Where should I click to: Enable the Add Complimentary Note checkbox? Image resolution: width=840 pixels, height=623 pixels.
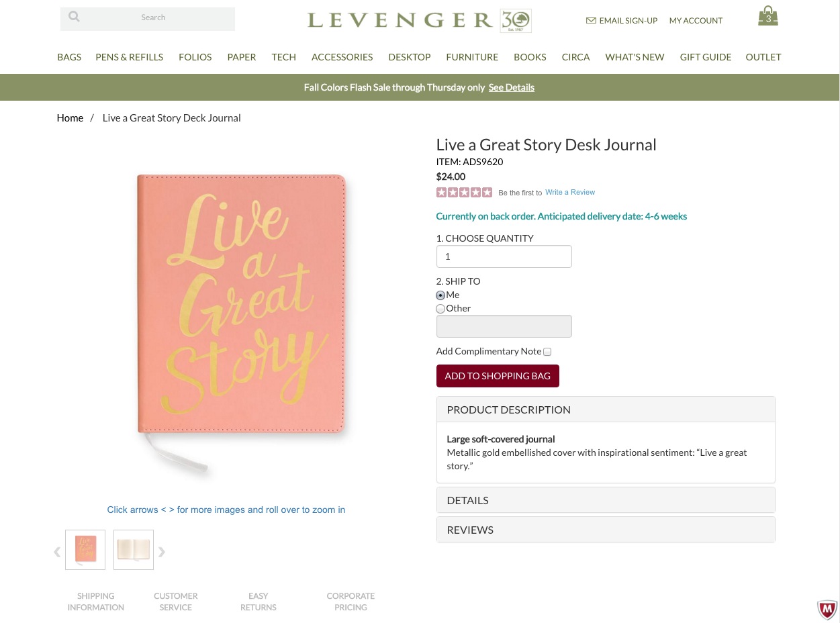coord(547,352)
